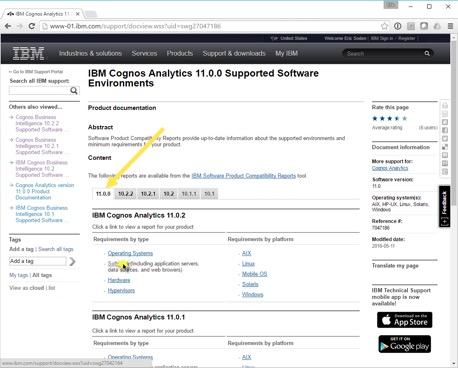Click the IBM logo in header
Viewport: 458px width, 368px height.
[x=28, y=53]
